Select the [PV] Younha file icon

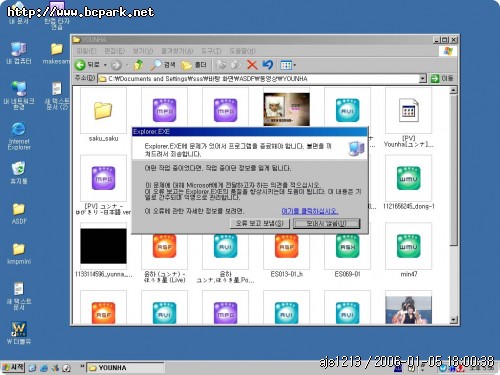pyautogui.click(x=409, y=111)
